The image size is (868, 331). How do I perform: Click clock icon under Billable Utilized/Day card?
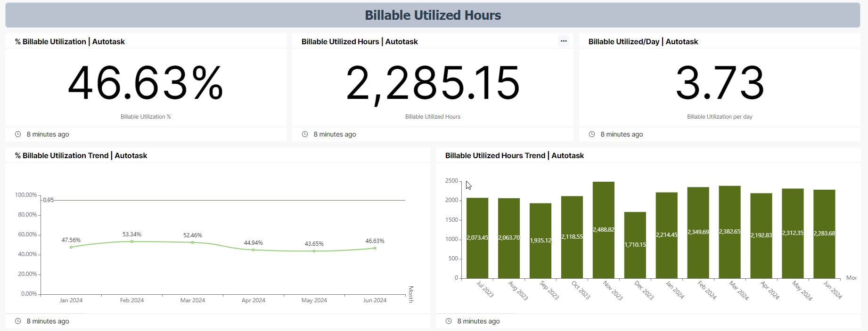(592, 134)
